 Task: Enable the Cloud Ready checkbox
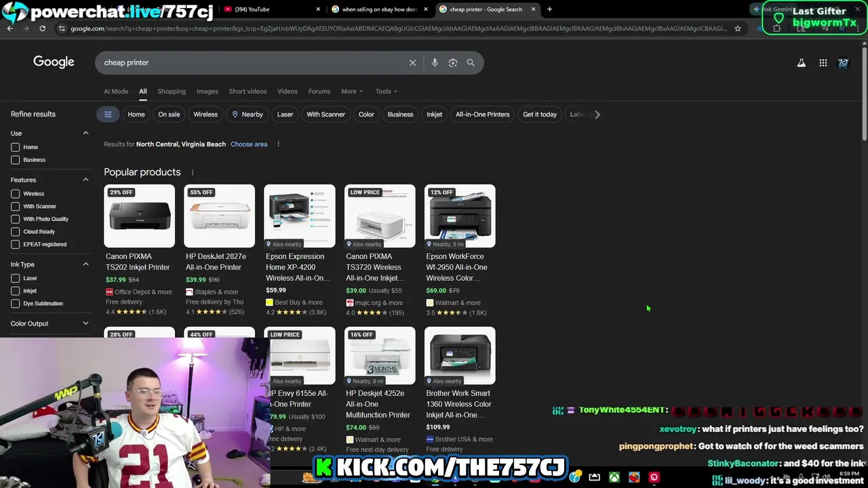click(x=15, y=232)
